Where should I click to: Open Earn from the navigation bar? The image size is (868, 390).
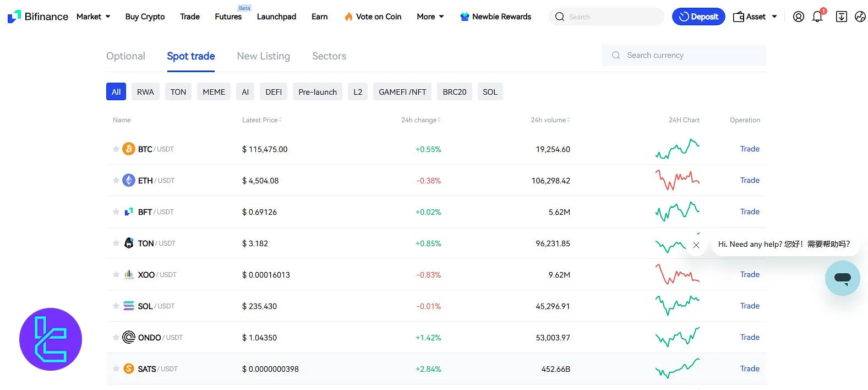pos(319,17)
